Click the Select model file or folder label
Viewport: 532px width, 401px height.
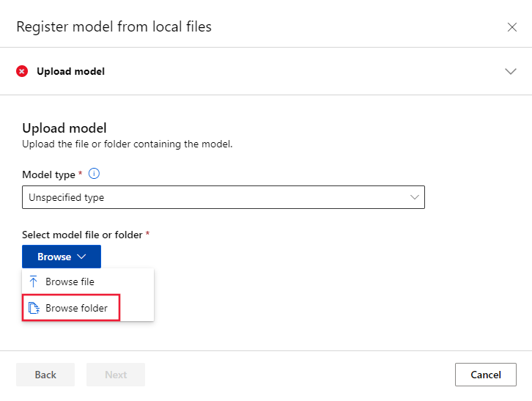[83, 235]
